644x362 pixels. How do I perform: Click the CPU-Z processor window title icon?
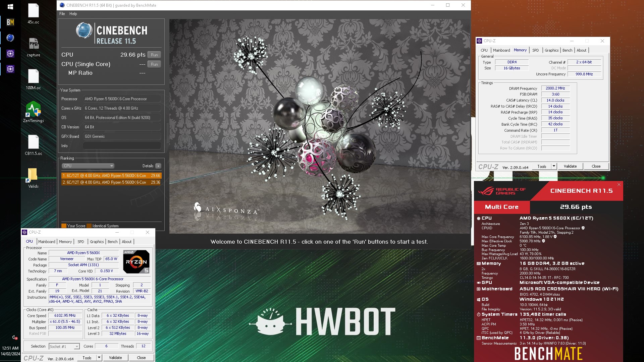[24, 232]
